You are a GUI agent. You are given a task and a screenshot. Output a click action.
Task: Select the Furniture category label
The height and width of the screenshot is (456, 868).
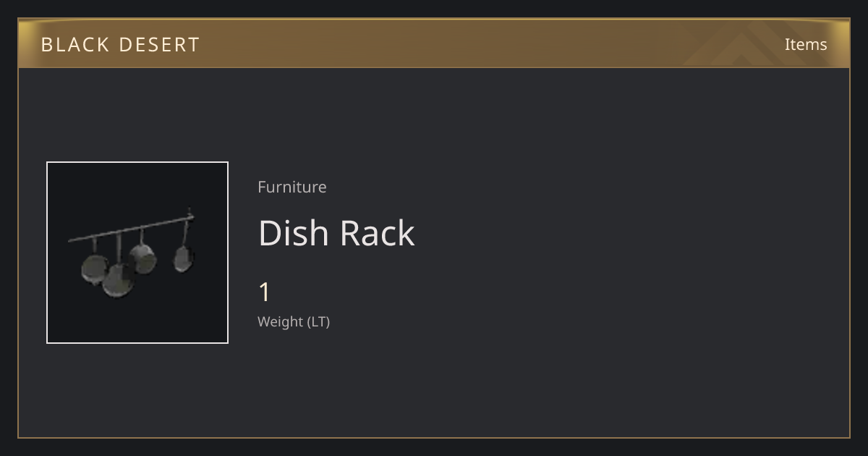292,187
